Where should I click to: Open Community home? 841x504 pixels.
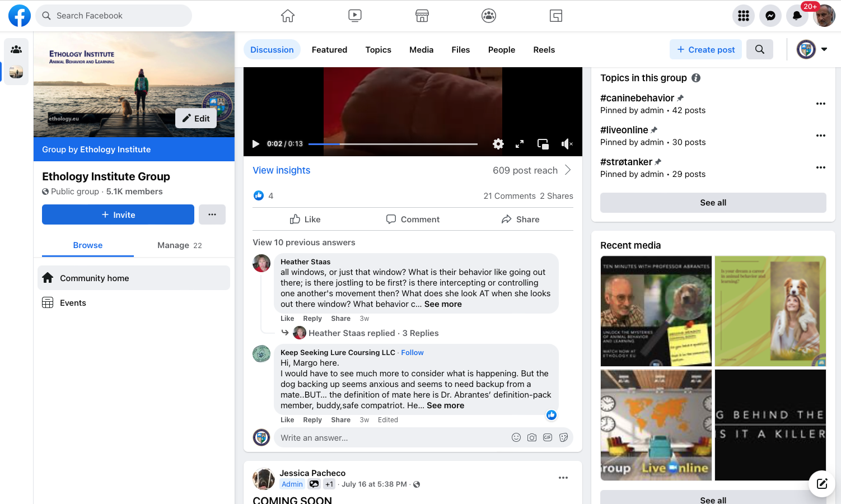(134, 278)
